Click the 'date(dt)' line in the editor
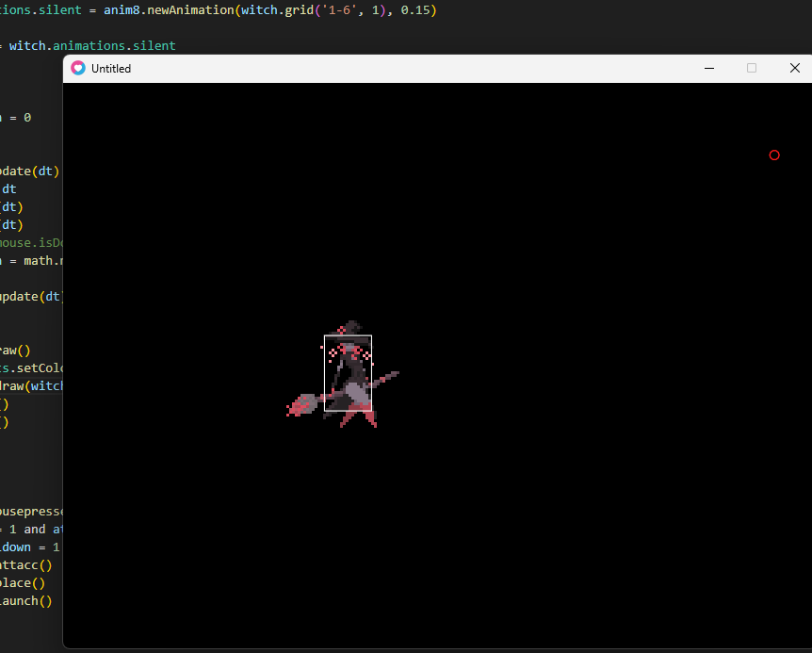This screenshot has width=812, height=653. (x=29, y=171)
